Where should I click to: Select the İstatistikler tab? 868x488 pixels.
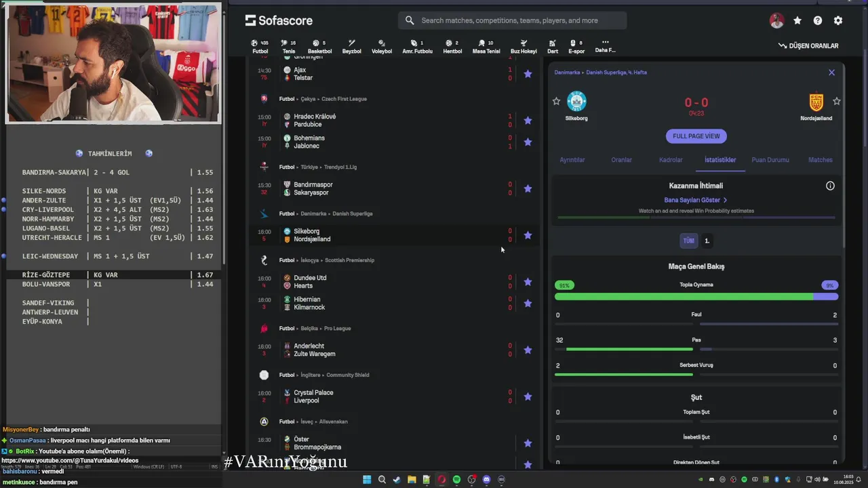tap(720, 160)
